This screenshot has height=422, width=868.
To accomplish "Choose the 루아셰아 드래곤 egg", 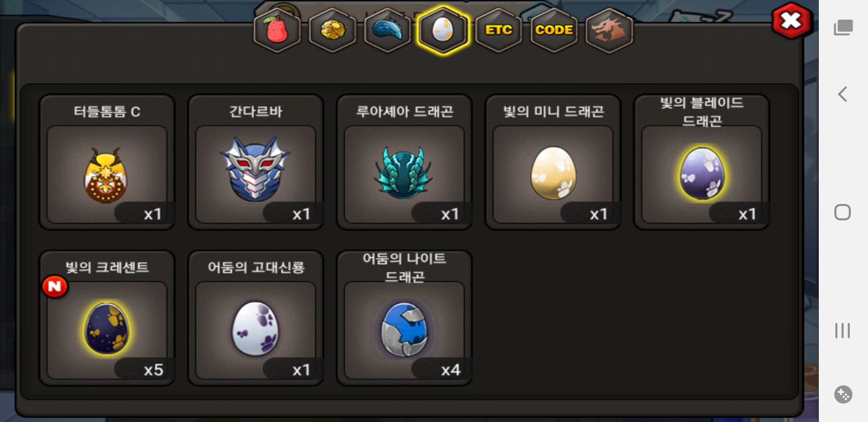I will point(404,162).
